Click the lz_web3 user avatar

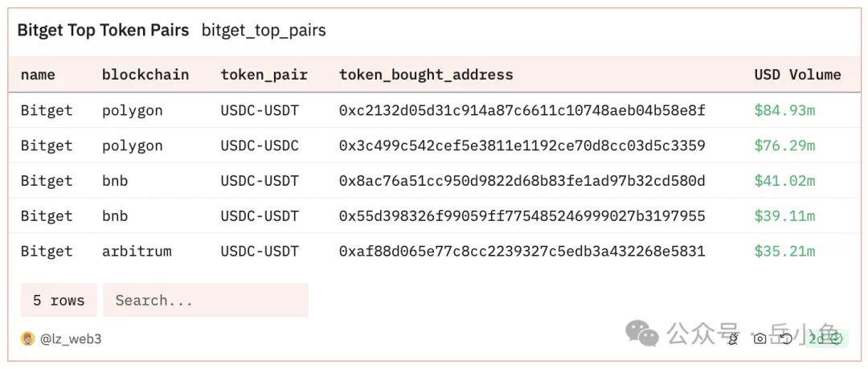pyautogui.click(x=27, y=338)
